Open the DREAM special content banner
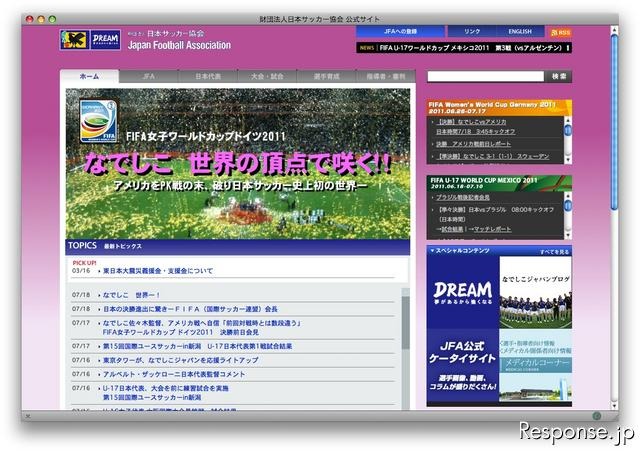 (x=463, y=292)
